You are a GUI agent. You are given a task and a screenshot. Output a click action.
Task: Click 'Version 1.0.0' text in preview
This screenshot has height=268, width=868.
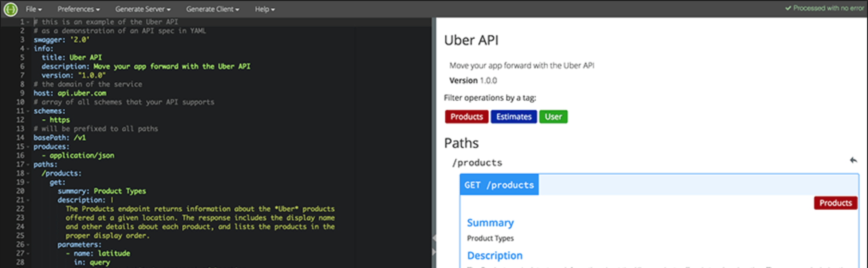(473, 80)
